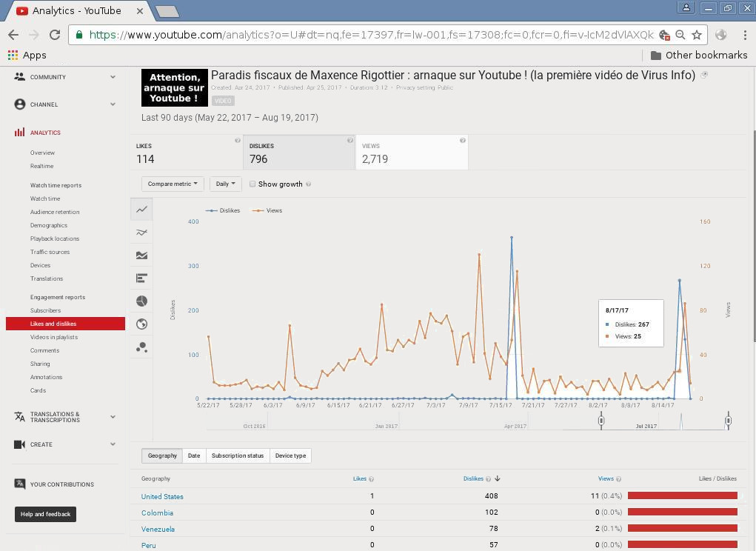The width and height of the screenshot is (756, 551).
Task: Open the Demographics report
Action: [x=49, y=225]
